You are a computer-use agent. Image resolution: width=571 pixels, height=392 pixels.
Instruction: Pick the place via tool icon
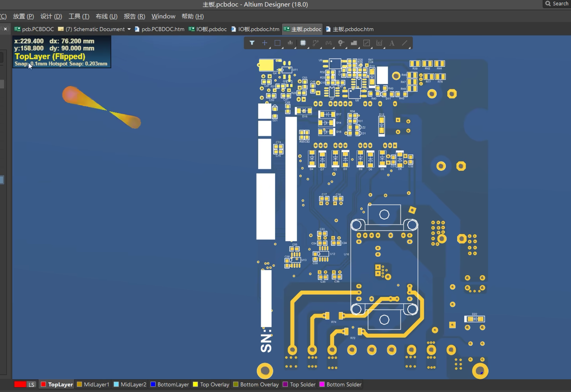click(x=341, y=43)
